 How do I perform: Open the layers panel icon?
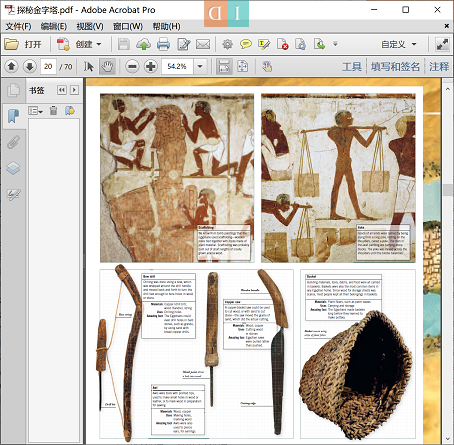tap(13, 168)
